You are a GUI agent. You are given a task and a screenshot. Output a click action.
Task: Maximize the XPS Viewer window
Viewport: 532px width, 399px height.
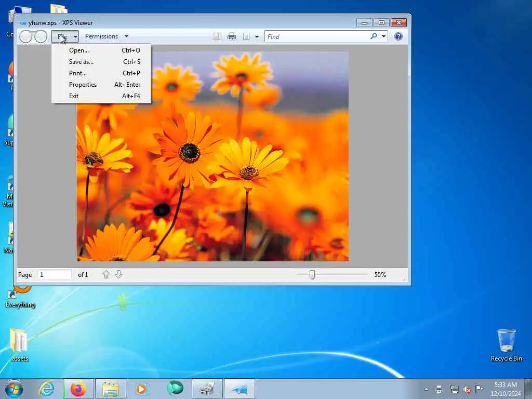coord(381,23)
